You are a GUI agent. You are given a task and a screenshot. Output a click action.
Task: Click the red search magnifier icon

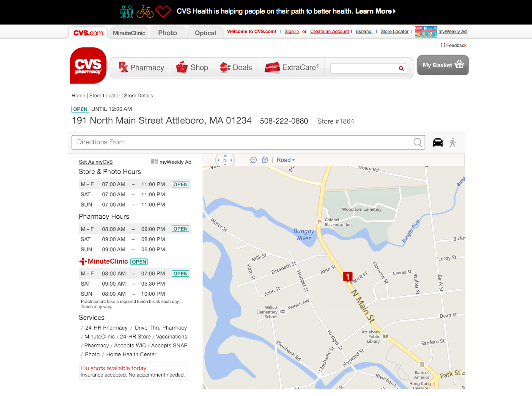pyautogui.click(x=401, y=69)
